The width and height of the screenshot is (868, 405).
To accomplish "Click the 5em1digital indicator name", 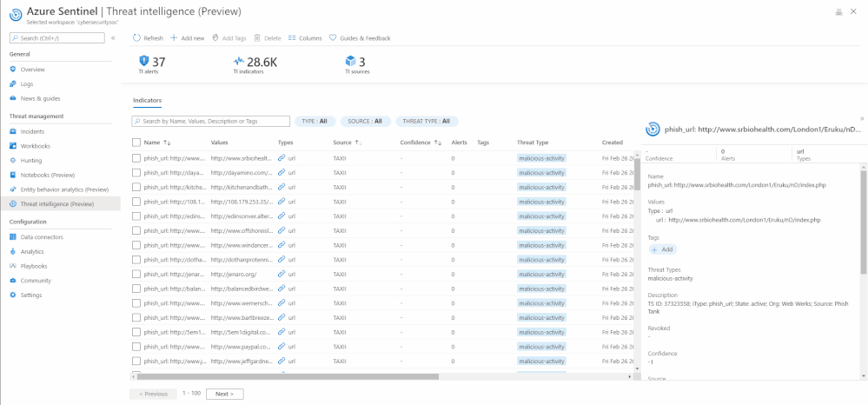I will point(175,332).
